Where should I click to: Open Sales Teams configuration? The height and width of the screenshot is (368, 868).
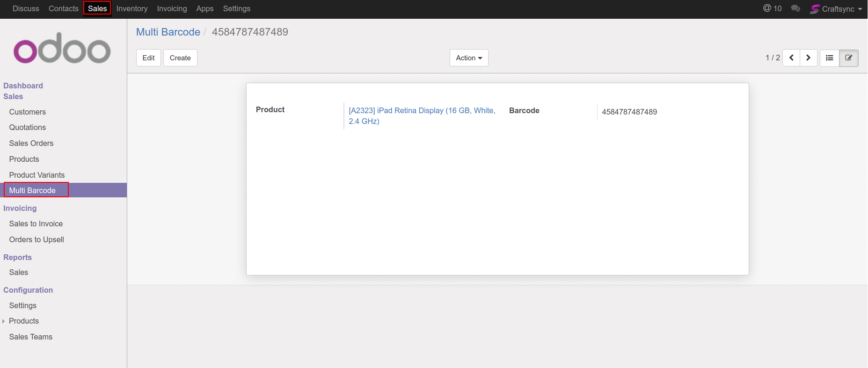click(x=31, y=337)
